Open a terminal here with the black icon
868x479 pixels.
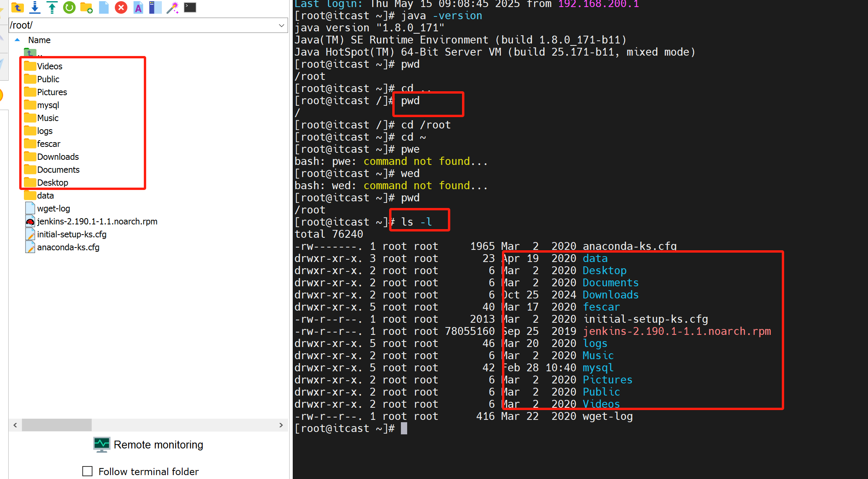click(190, 7)
